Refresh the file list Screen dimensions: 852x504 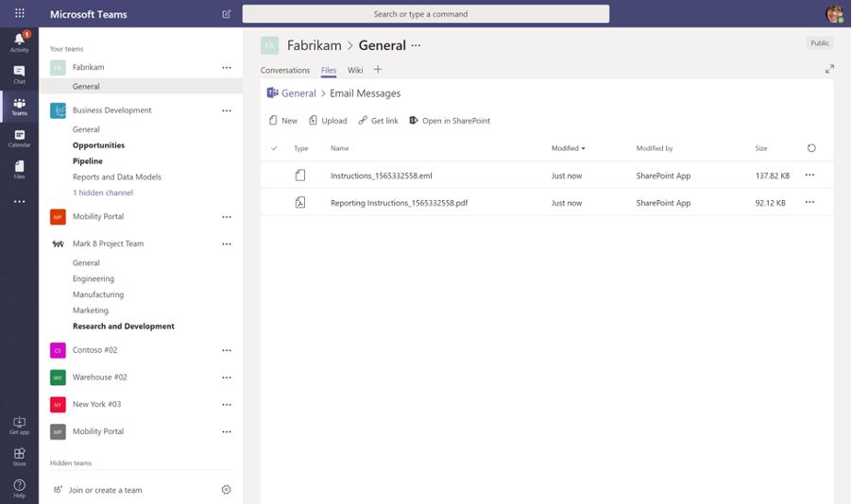pyautogui.click(x=811, y=148)
